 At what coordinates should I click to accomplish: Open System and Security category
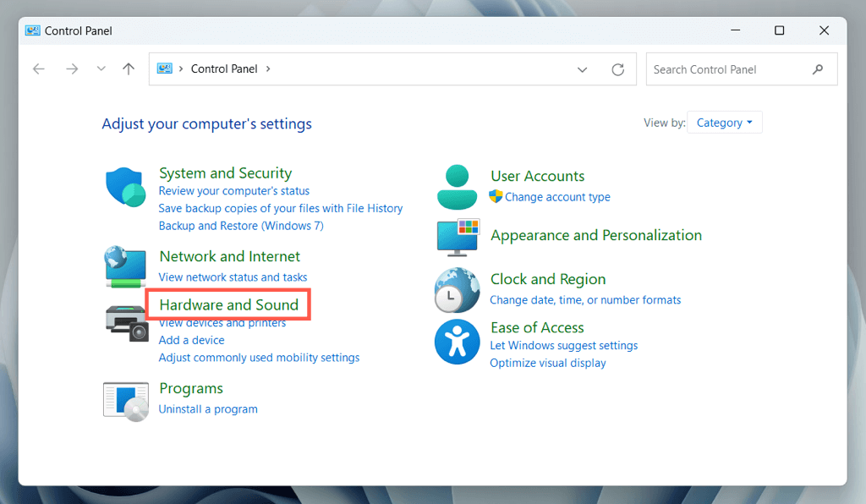pyautogui.click(x=225, y=173)
